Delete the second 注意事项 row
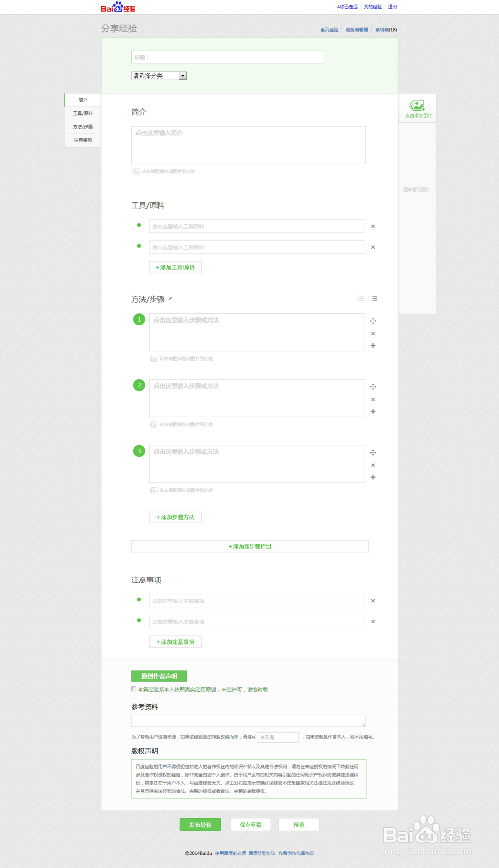Image resolution: width=499 pixels, height=868 pixels. [373, 622]
